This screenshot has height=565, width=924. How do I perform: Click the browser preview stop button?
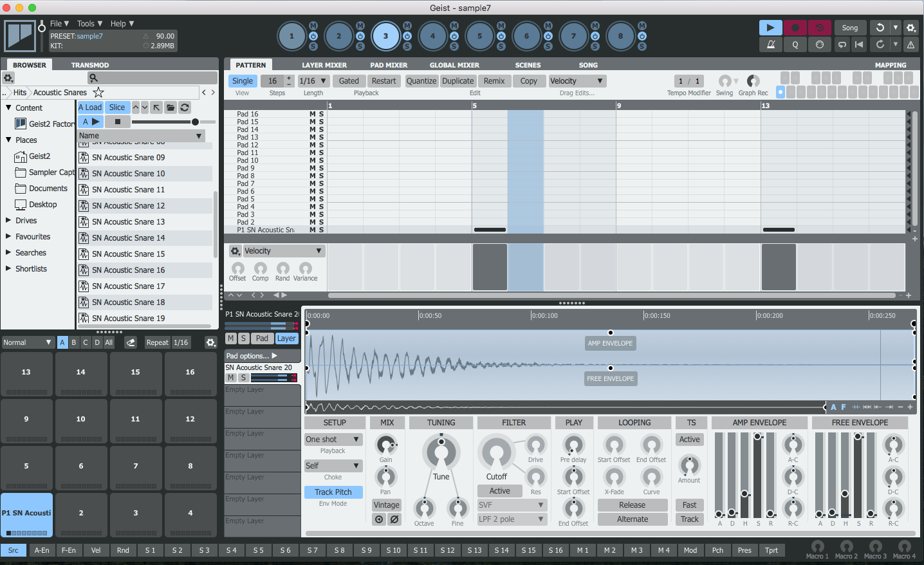(x=117, y=122)
